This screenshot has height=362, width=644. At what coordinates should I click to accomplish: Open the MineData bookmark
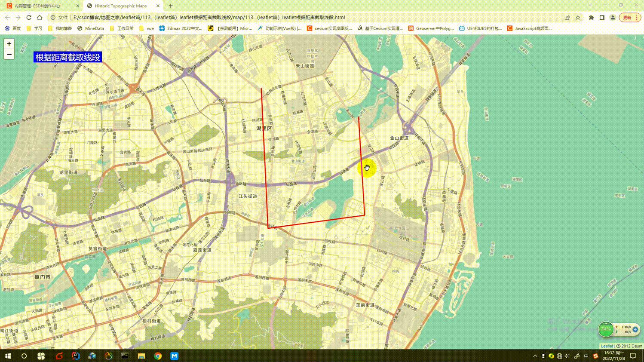[x=91, y=28]
